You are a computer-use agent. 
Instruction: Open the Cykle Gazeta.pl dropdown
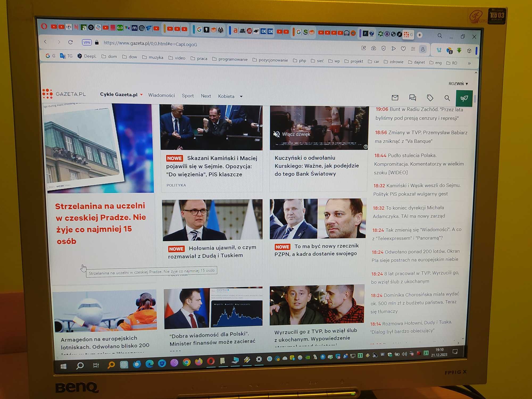(x=121, y=94)
